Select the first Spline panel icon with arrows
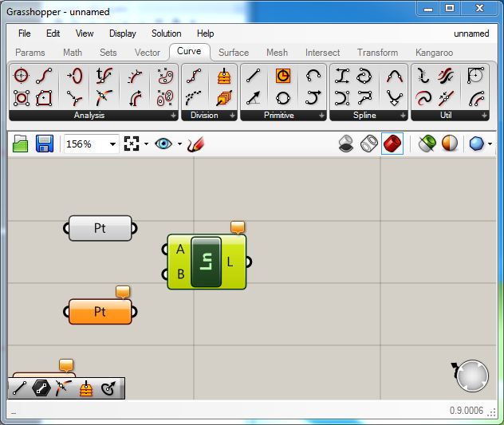 click(x=341, y=76)
